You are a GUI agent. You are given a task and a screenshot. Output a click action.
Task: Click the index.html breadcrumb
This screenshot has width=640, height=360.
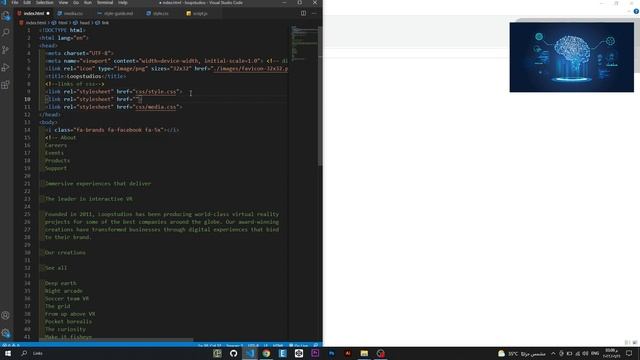point(36,23)
